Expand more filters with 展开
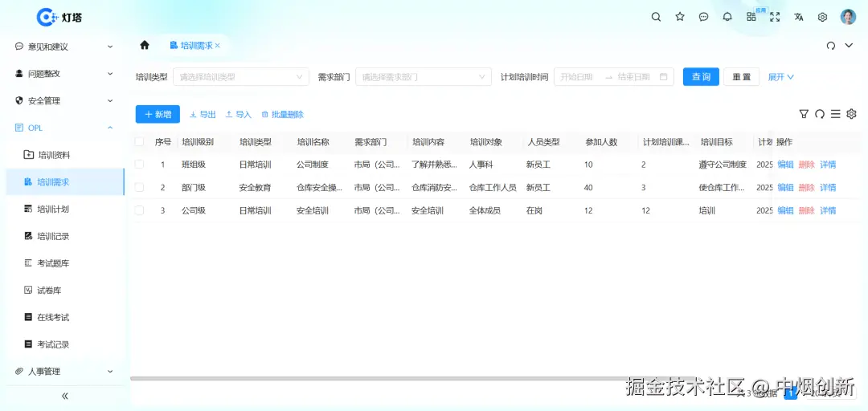Screen dimensions: 868x411 coord(781,77)
